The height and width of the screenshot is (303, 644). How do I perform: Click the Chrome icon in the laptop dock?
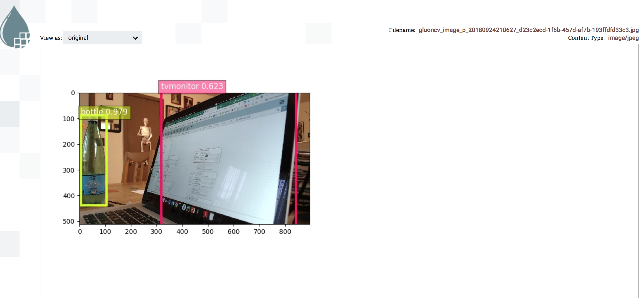point(176,205)
